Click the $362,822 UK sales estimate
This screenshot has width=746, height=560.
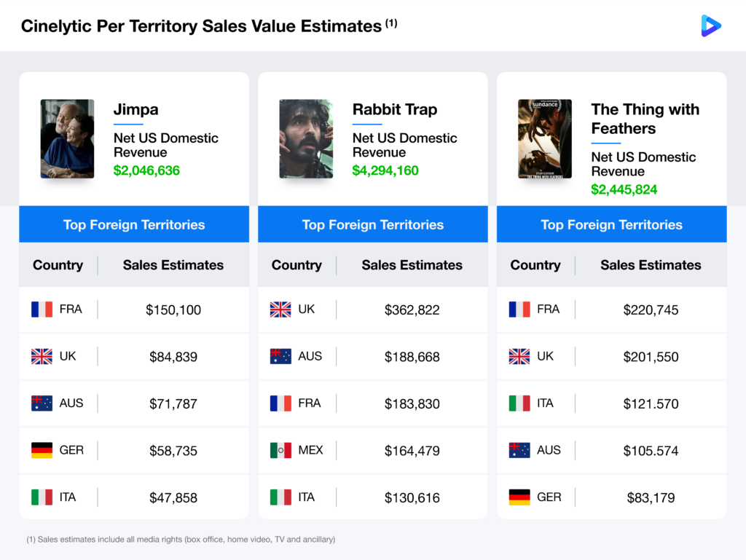412,310
